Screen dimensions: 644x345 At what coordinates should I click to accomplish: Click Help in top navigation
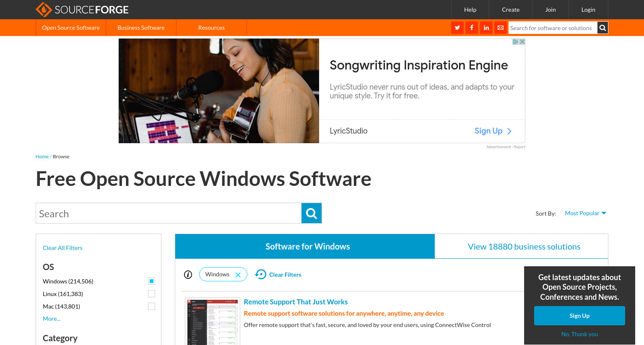tap(470, 10)
